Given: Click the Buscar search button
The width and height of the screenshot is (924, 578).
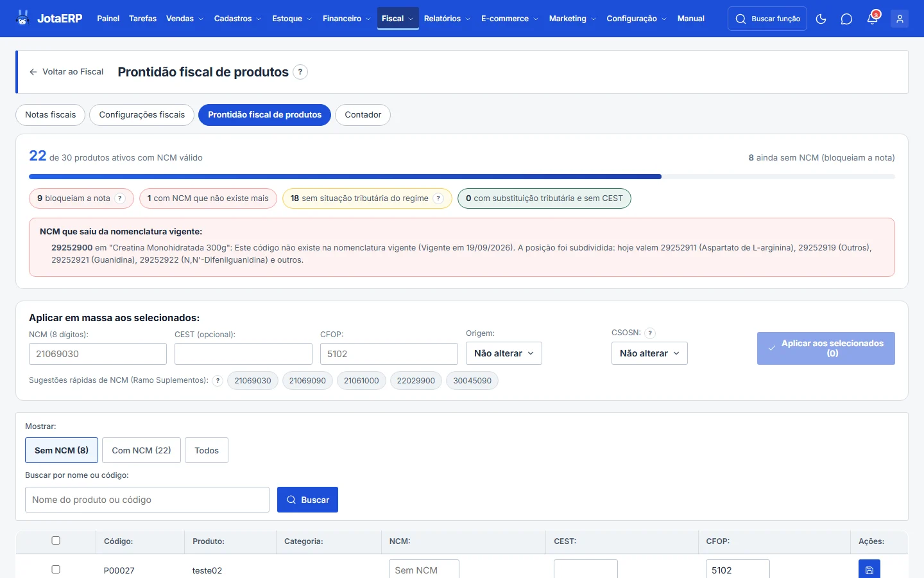Looking at the screenshot, I should [307, 500].
